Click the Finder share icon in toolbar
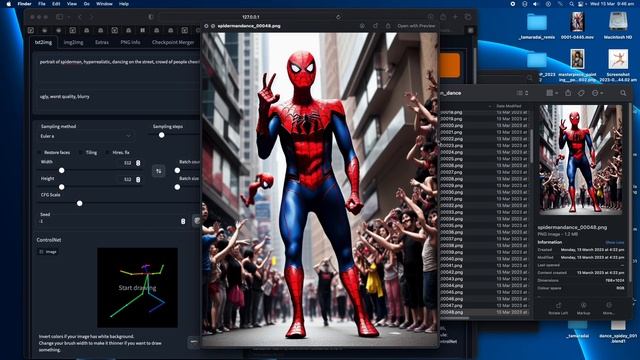This screenshot has width=640, height=360. pos(568,93)
